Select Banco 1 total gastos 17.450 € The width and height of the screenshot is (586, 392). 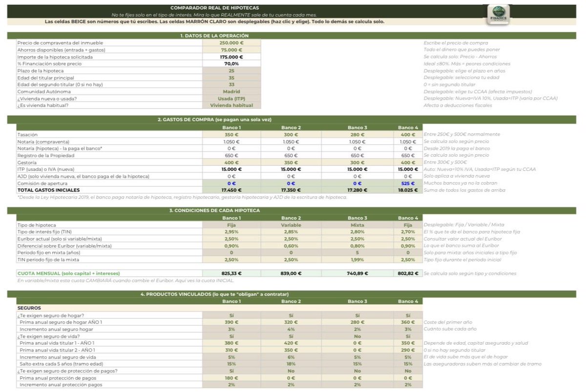(231, 190)
